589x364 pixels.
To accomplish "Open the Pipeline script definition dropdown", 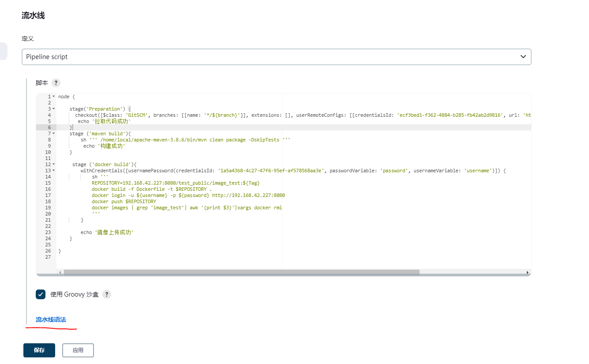I will (x=276, y=57).
